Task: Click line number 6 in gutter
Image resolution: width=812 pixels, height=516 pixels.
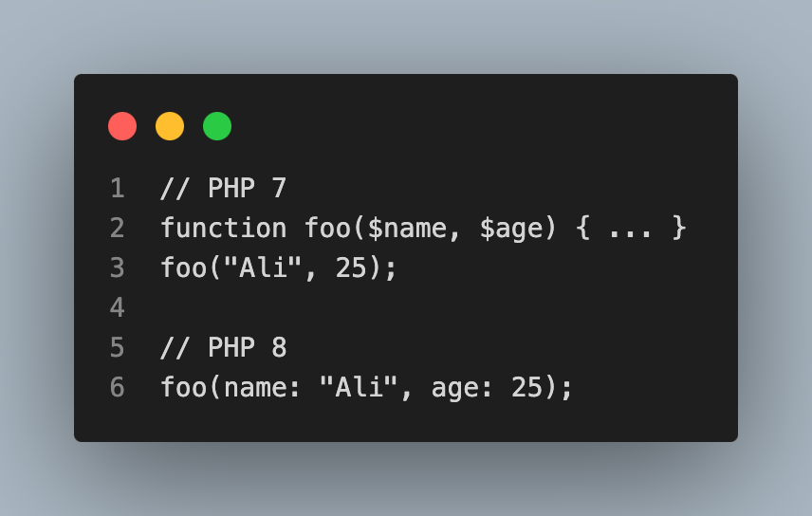Action: pos(117,388)
